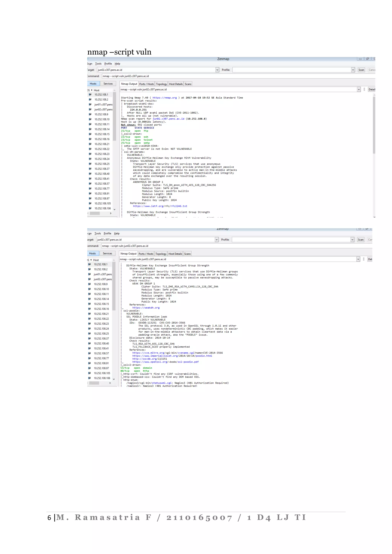Click OS icon beside 10.252.108.105 in lower Zenmap

pos(90,373)
